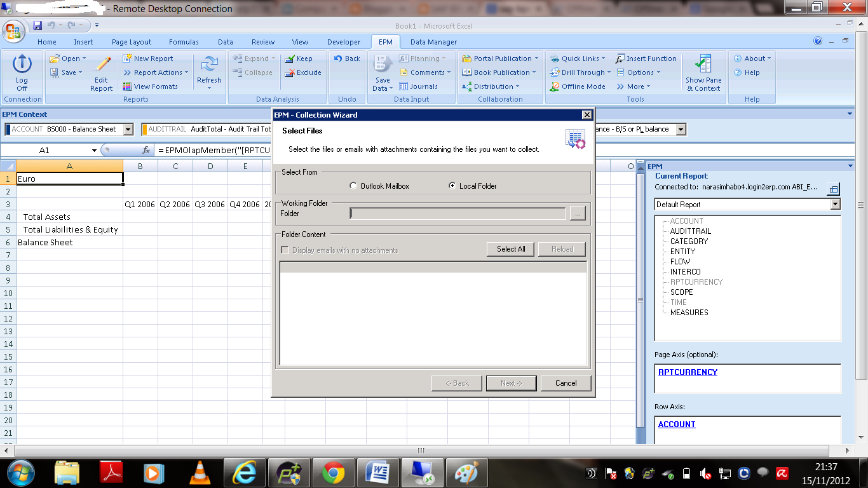Click the Journals icon
This screenshot has height=488, width=868.
click(421, 86)
